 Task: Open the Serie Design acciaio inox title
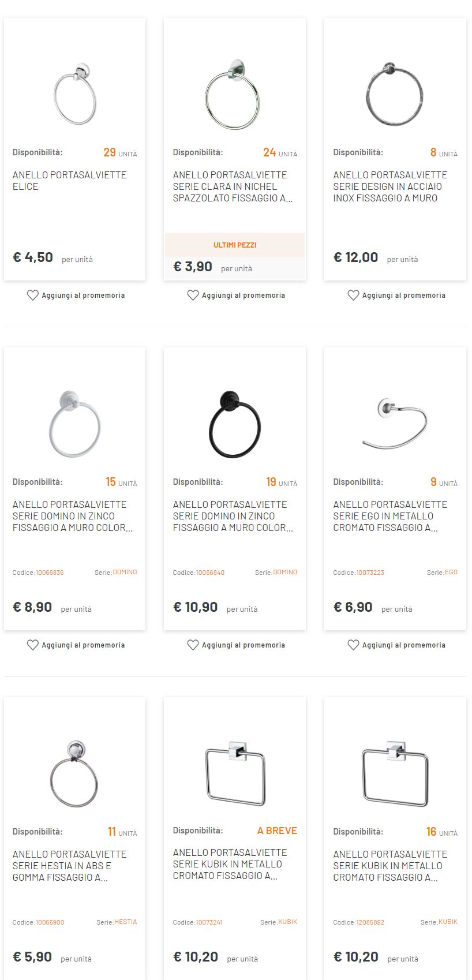pyautogui.click(x=390, y=186)
